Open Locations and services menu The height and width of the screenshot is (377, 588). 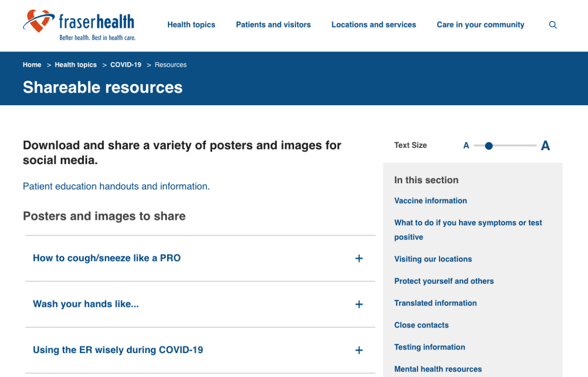pos(373,25)
